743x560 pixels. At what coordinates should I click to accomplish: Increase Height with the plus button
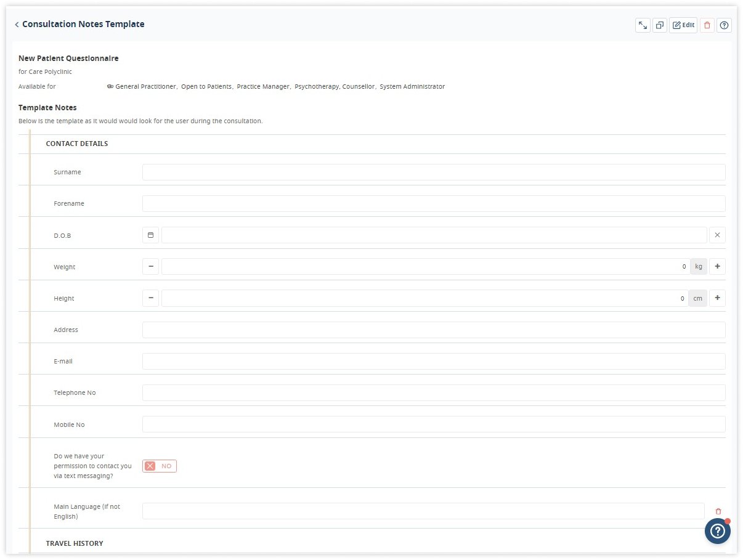[717, 298]
